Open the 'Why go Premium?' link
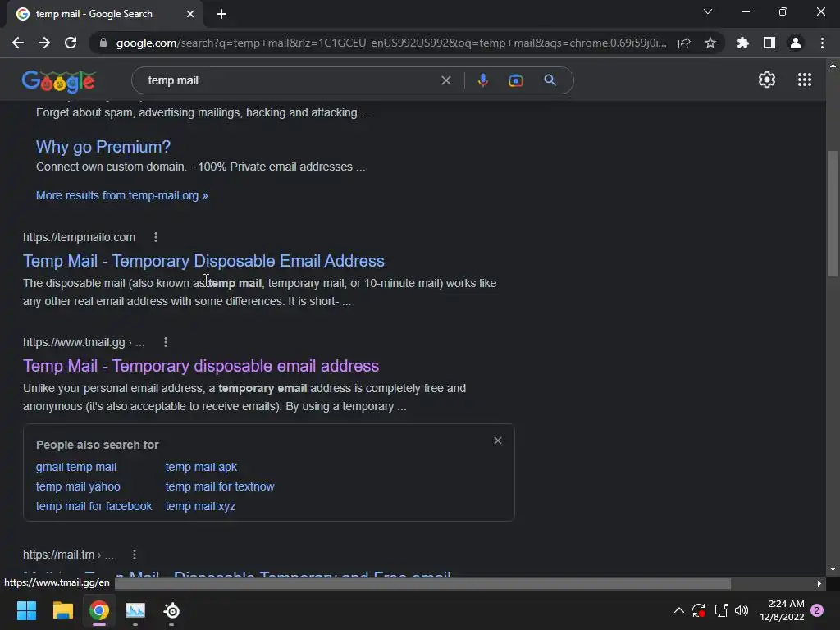This screenshot has height=630, width=840. (x=103, y=147)
